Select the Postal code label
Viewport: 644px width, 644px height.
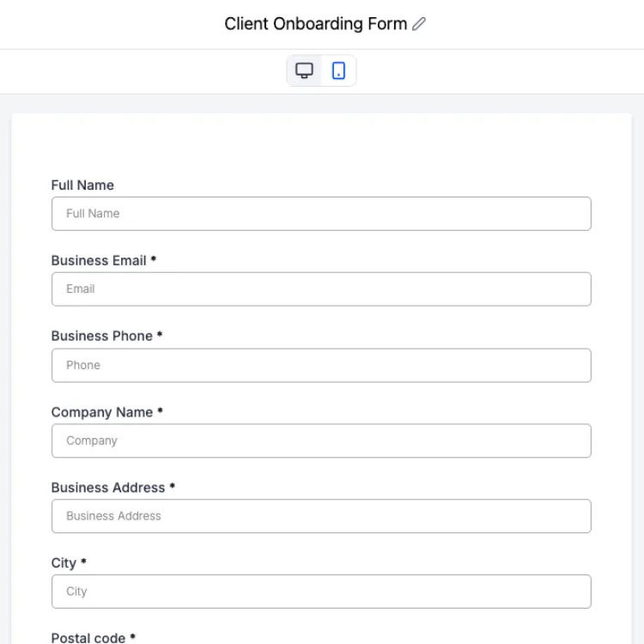[88, 638]
